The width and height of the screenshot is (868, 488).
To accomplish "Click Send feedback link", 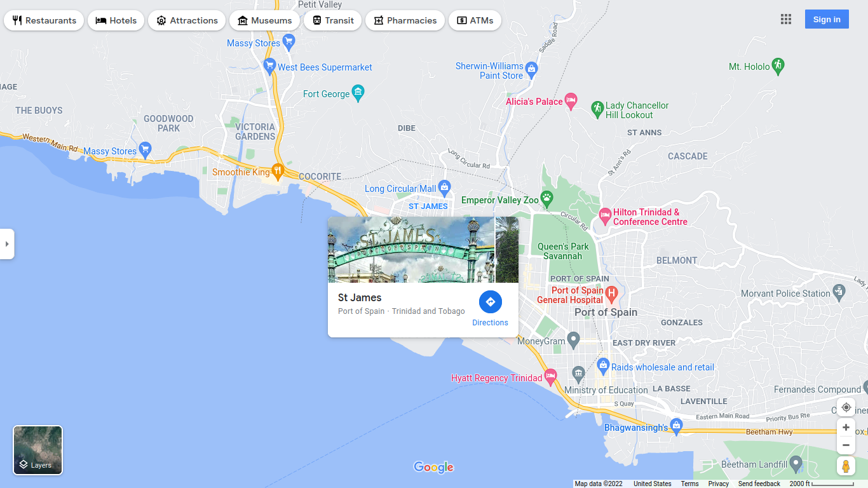I will pyautogui.click(x=759, y=484).
